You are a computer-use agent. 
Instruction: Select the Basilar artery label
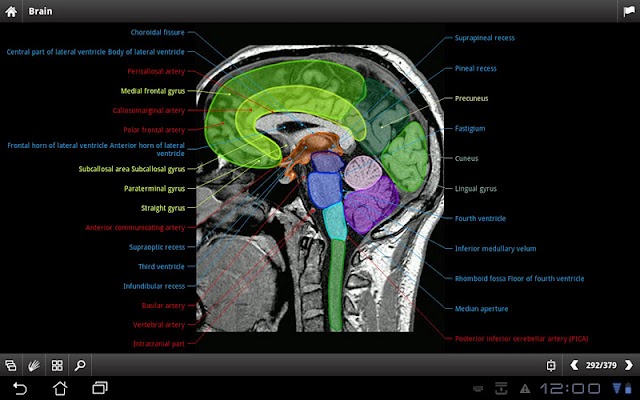(x=163, y=306)
